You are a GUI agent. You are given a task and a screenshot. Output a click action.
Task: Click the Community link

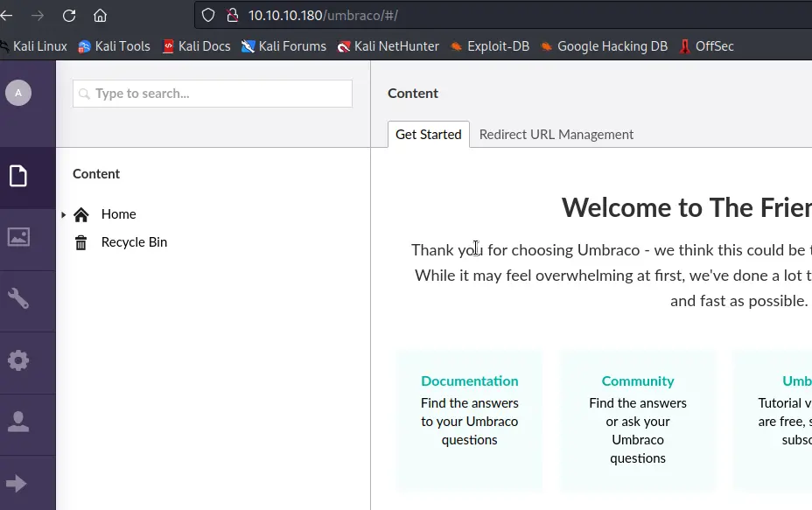(x=638, y=381)
